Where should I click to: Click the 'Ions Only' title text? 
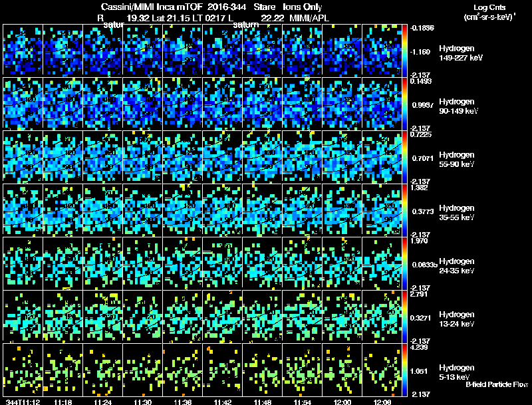(303, 7)
